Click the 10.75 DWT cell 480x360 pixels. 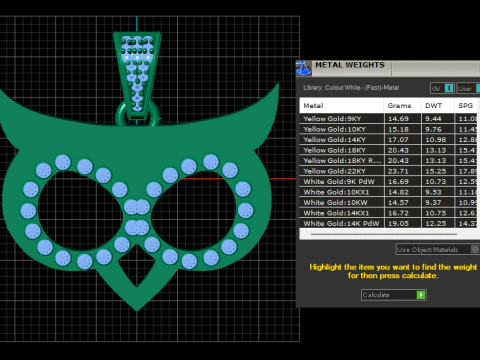tap(438, 213)
